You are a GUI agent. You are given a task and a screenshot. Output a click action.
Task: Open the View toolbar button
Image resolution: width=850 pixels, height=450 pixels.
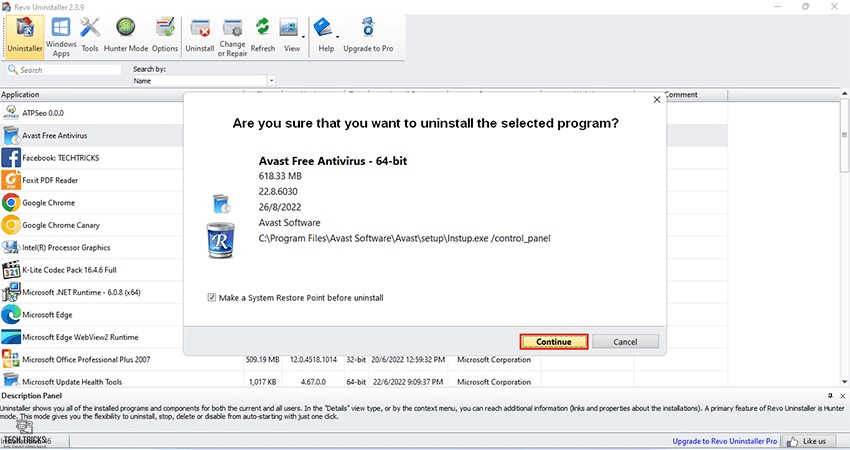click(x=291, y=36)
